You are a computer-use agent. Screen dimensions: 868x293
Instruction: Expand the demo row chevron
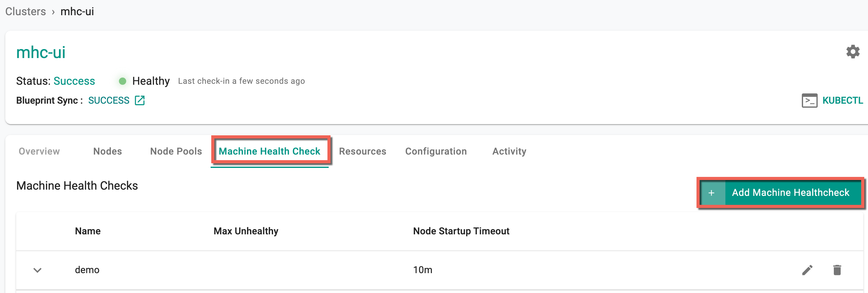coord(37,270)
